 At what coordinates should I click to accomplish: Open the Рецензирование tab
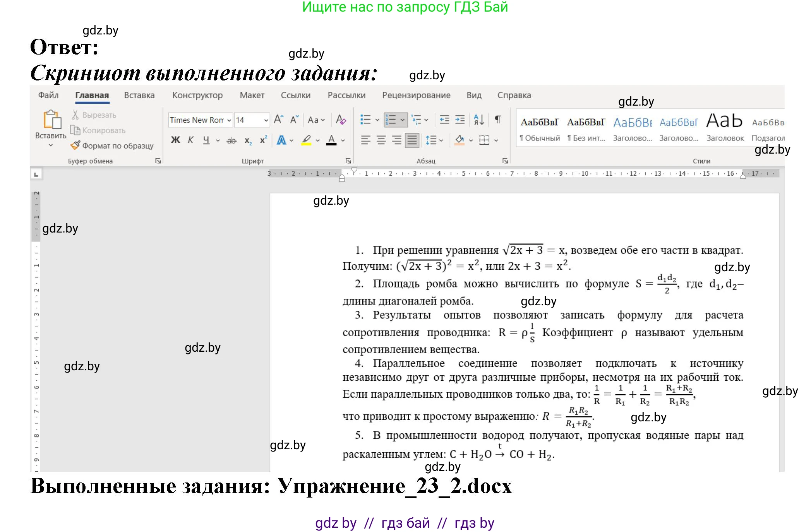416,96
